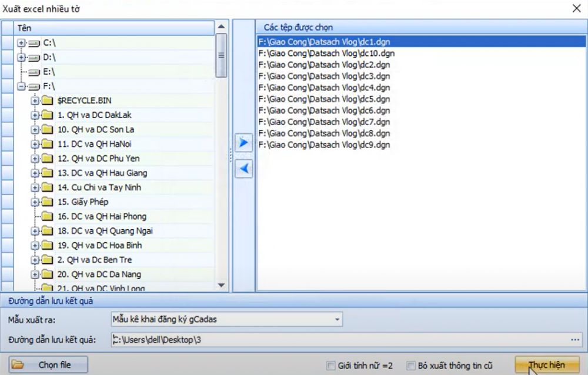Select 13. DC va QH Hau Giang folder
The height and width of the screenshot is (375, 588).
pyautogui.click(x=102, y=173)
